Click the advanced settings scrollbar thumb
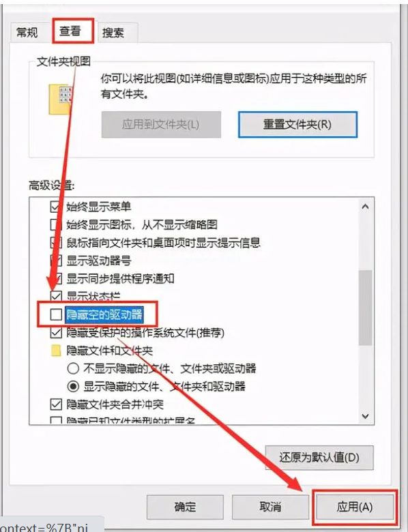Viewport: 408px width, 532px height. 365,308
